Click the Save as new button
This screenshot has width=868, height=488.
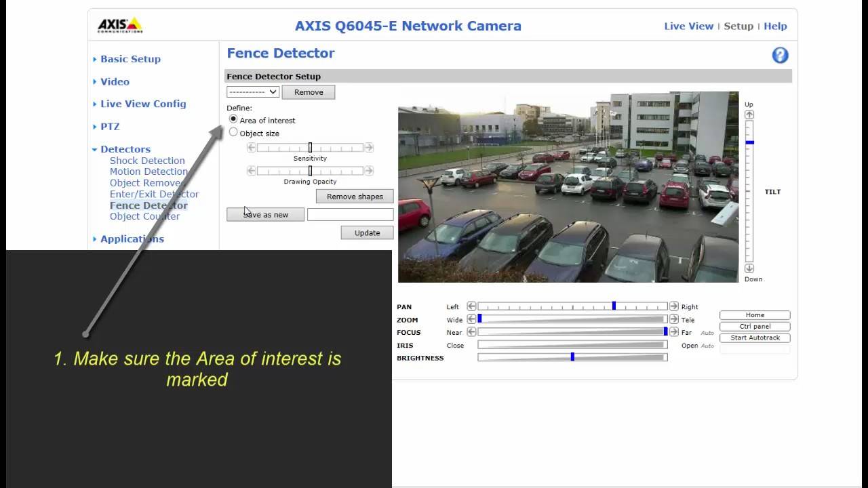tap(265, 215)
